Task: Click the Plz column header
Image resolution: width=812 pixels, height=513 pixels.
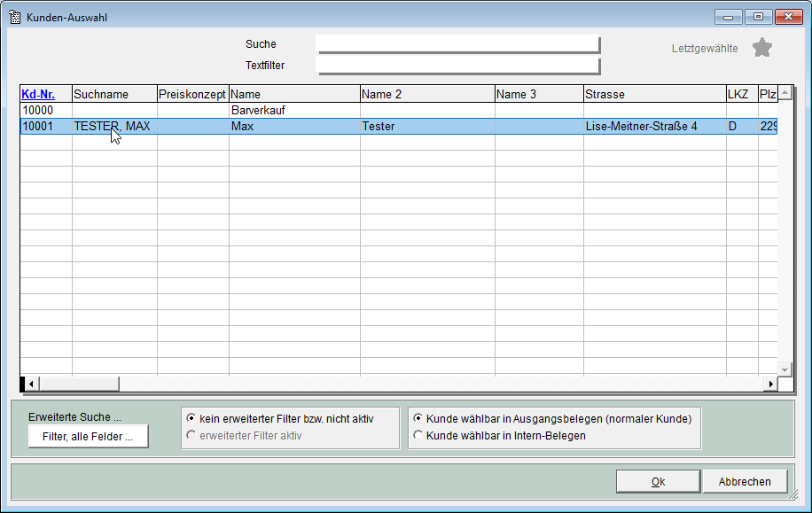Action: [x=768, y=94]
